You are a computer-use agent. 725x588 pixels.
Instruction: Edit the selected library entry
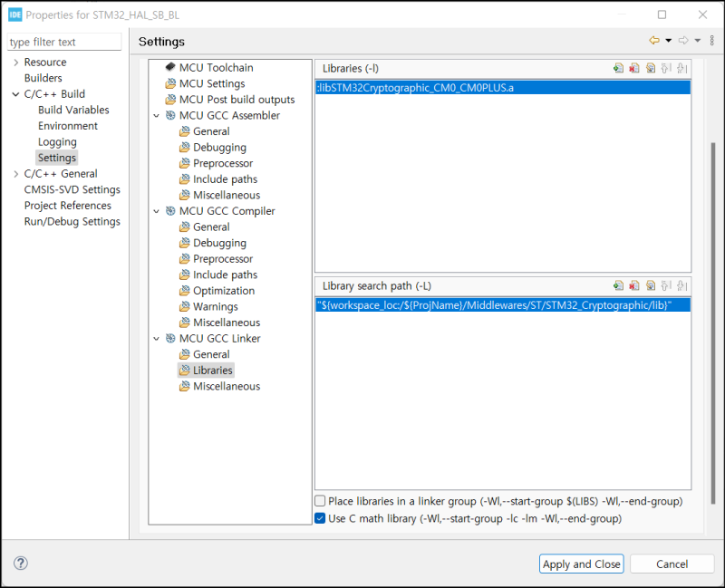[x=651, y=68]
